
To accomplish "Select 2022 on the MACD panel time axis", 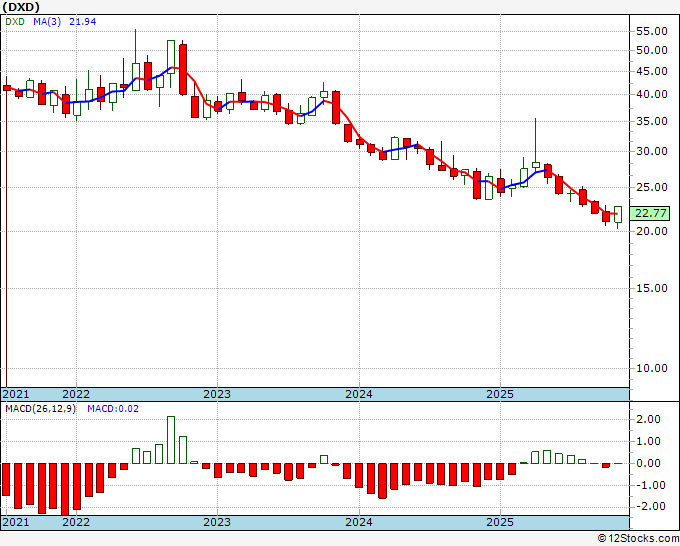I will pos(76,522).
